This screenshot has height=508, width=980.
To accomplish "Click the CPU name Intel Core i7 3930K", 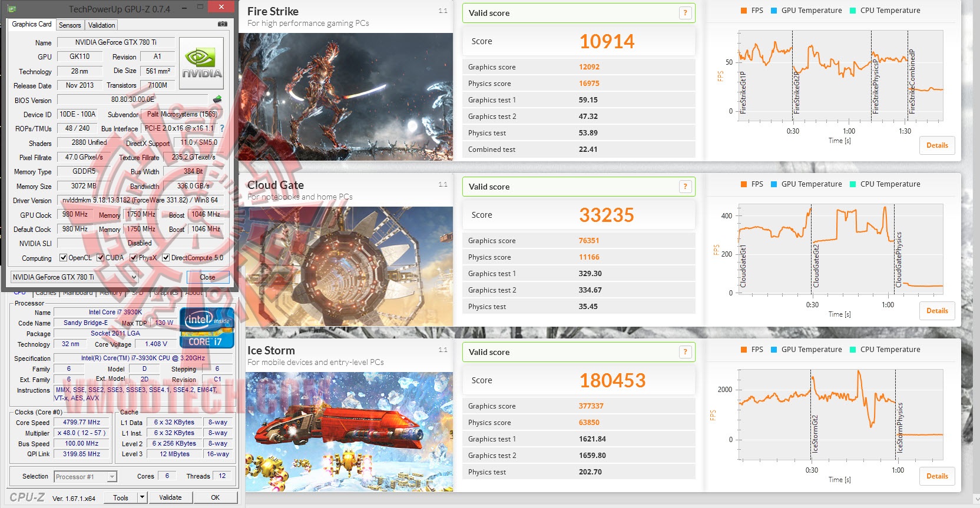I will [x=115, y=312].
